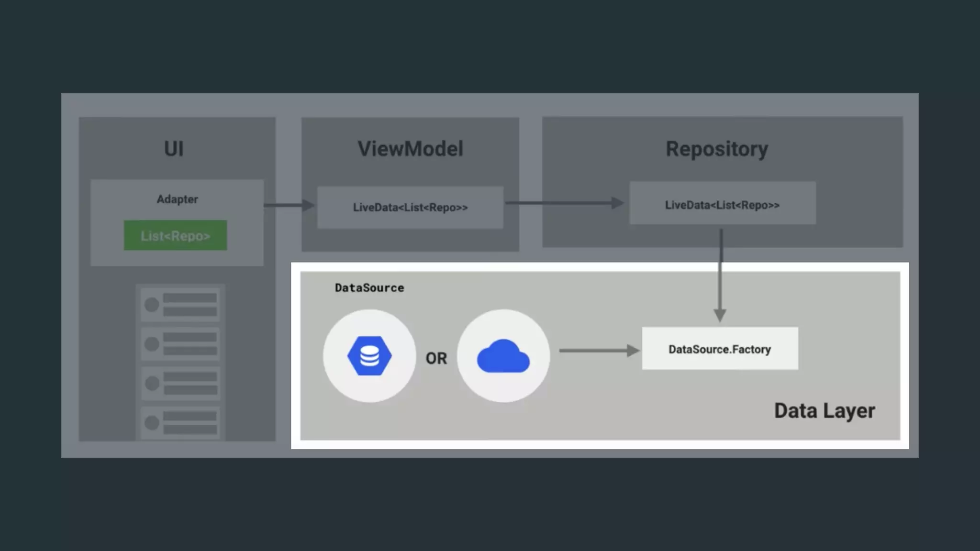Click the green List<Repo> box
This screenshot has width=980, height=551.
tap(175, 235)
